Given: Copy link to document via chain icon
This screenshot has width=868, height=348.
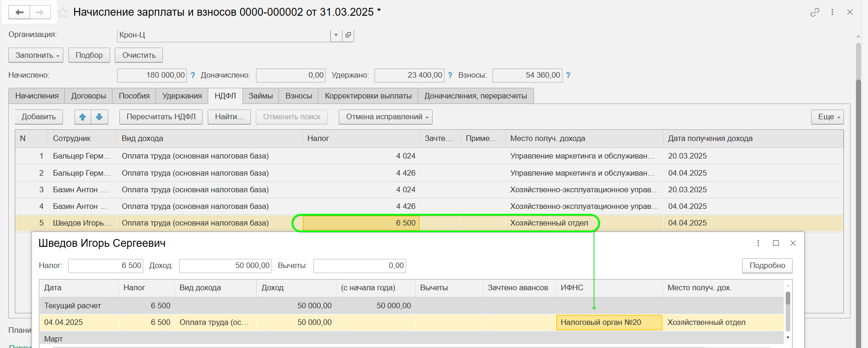Looking at the screenshot, I should coord(815,12).
